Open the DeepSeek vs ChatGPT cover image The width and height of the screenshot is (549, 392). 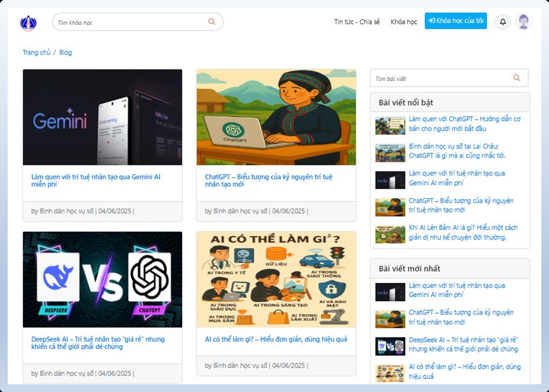point(103,279)
